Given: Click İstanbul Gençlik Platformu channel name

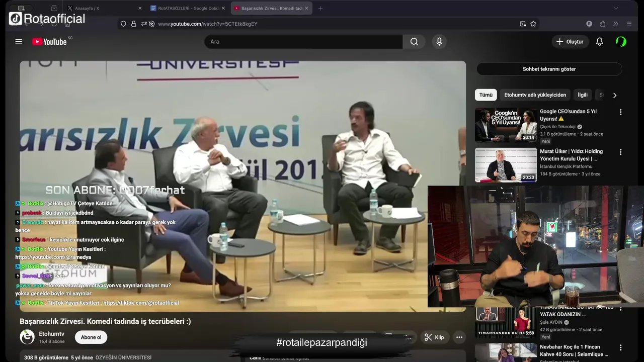Looking at the screenshot, I should pyautogui.click(x=566, y=166).
